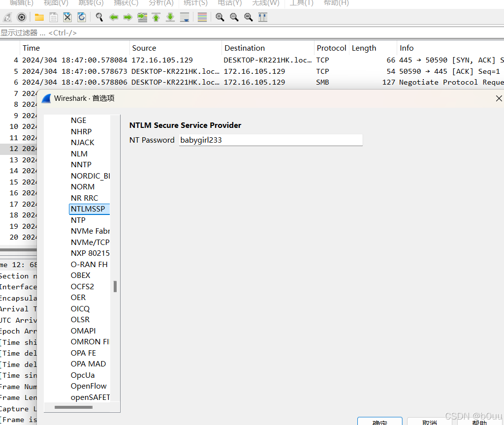Jump to first packet icon

(156, 17)
